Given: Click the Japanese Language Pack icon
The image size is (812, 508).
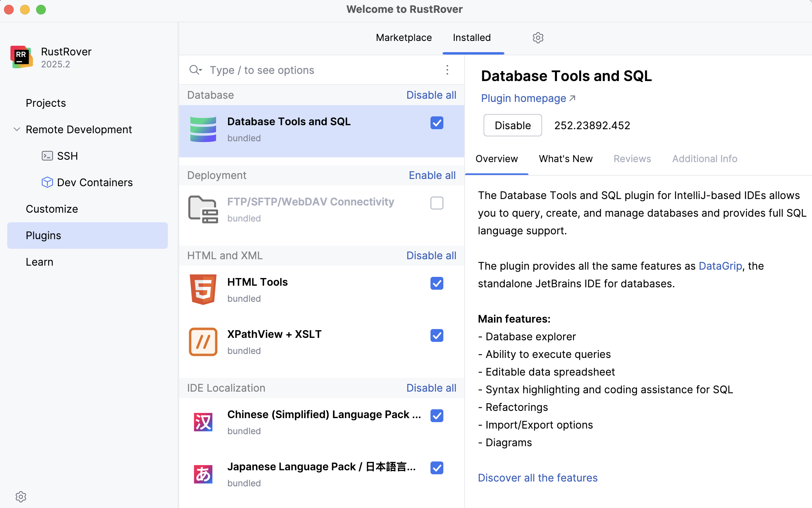Looking at the screenshot, I should pyautogui.click(x=203, y=474).
